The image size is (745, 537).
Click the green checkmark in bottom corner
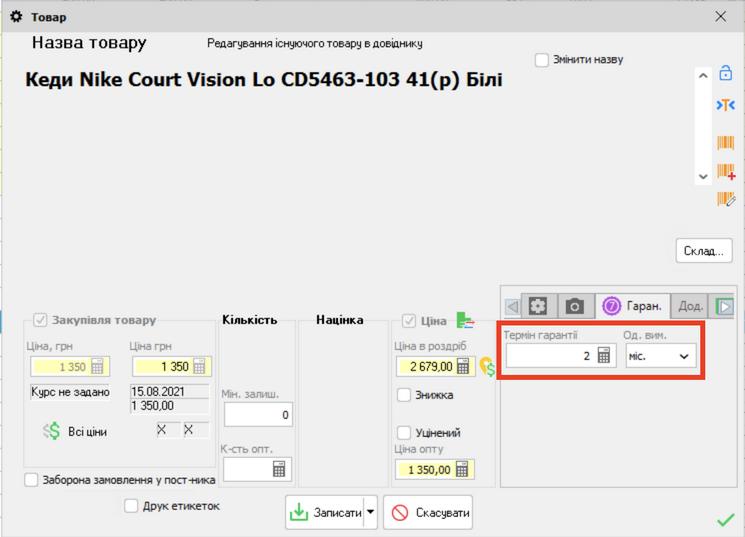[726, 519]
